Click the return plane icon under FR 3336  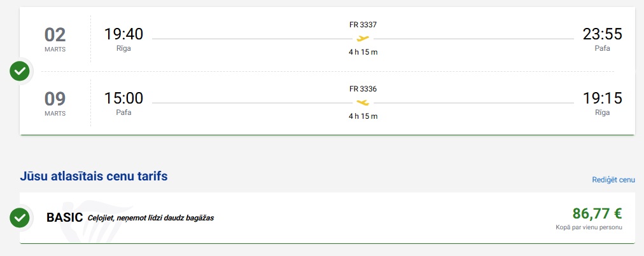(x=363, y=102)
